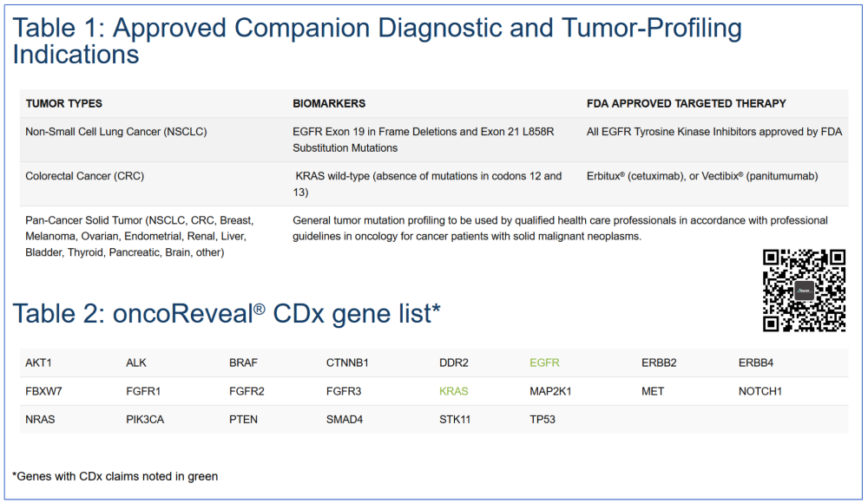Screen dimensions: 868x503
Task: Click the Pan-Cancer Solid Tumor cell
Action: pyautogui.click(x=140, y=236)
